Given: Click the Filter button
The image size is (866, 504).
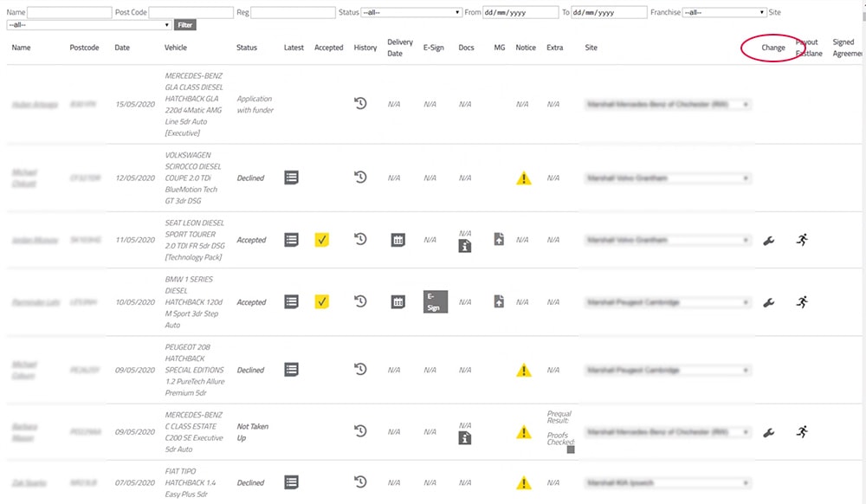Looking at the screenshot, I should 185,25.
